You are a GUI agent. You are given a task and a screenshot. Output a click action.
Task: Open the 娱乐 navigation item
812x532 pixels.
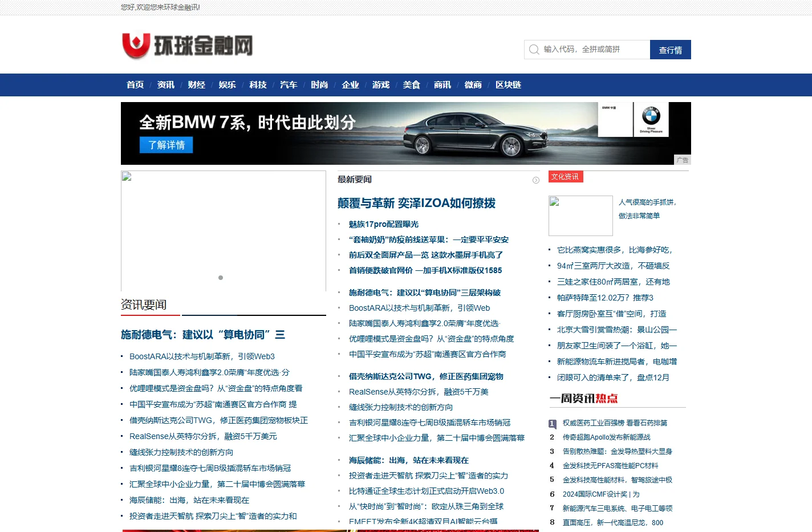click(228, 85)
